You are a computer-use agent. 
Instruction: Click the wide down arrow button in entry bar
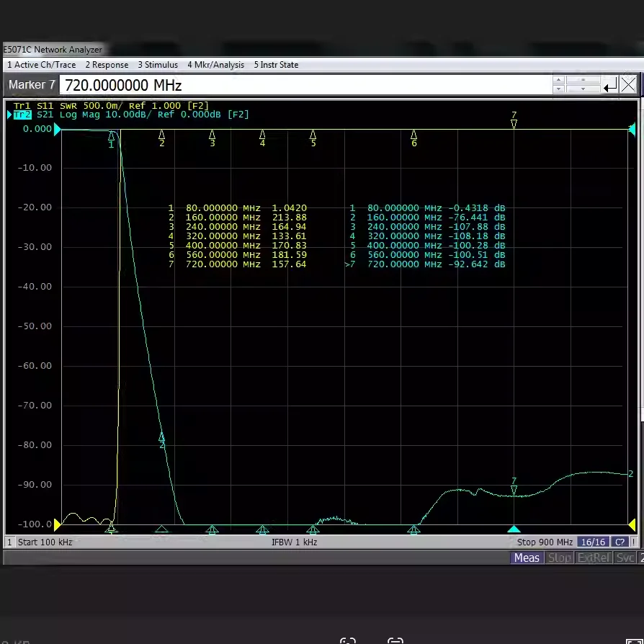[x=583, y=89]
